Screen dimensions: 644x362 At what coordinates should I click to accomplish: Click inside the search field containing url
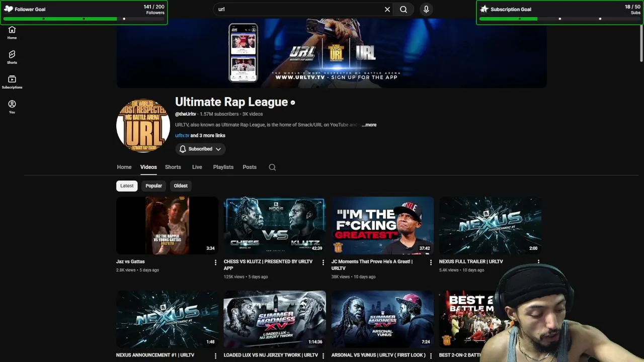point(299,9)
